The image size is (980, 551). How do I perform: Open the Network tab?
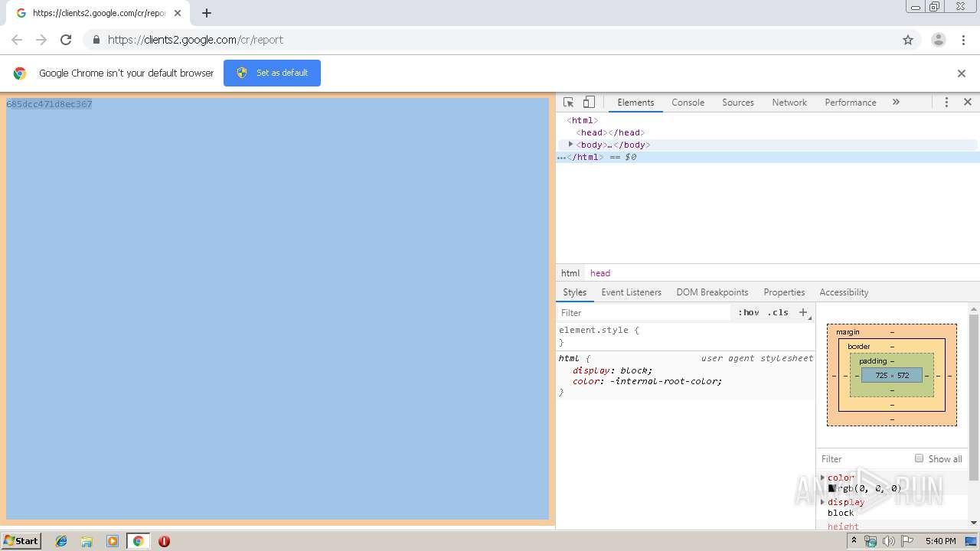tap(789, 103)
